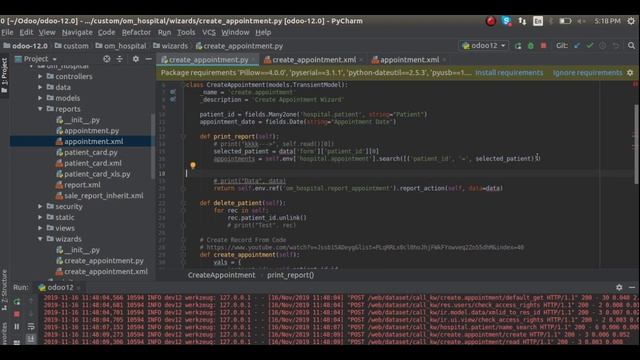Stop the running process in the top toolbar

click(543, 46)
